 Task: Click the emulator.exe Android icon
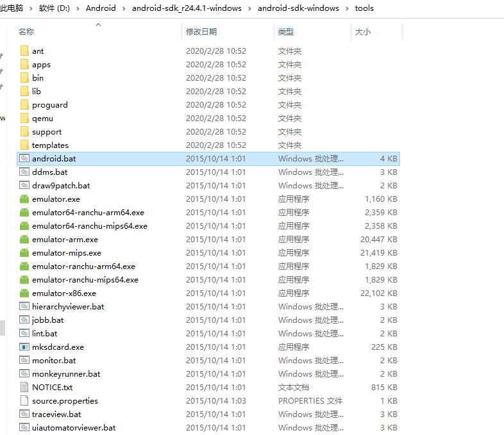(x=24, y=199)
